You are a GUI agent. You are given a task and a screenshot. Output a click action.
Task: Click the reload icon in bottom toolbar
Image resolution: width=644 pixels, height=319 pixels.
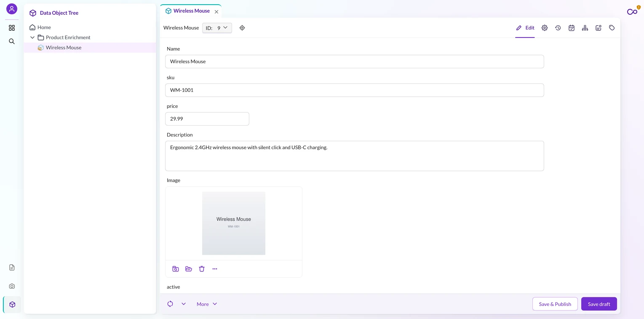pyautogui.click(x=170, y=304)
